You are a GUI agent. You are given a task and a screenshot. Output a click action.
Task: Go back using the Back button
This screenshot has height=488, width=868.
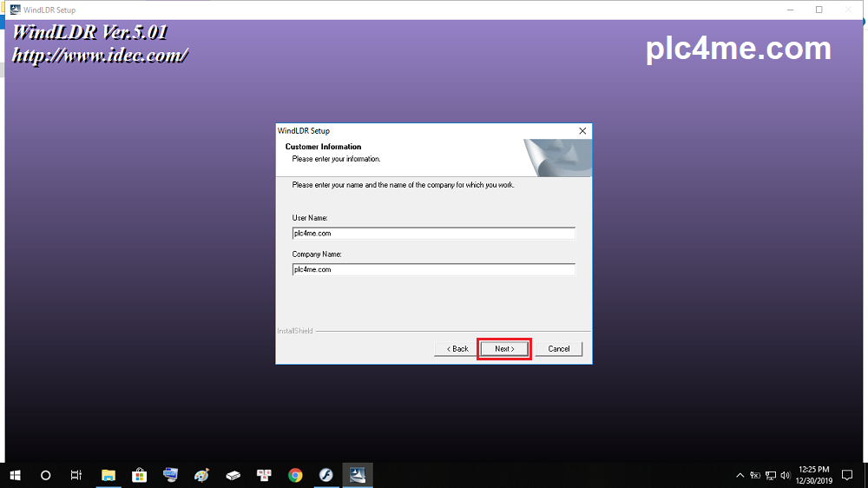[x=457, y=349]
